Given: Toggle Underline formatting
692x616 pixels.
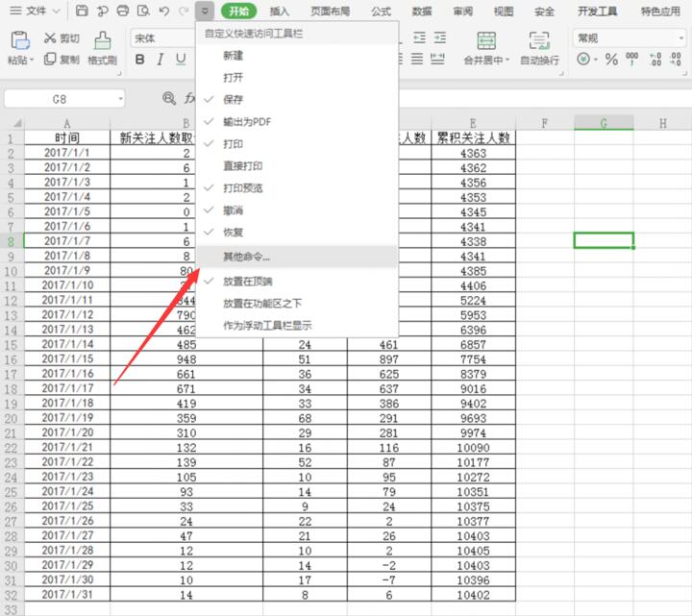Looking at the screenshot, I should tap(181, 60).
